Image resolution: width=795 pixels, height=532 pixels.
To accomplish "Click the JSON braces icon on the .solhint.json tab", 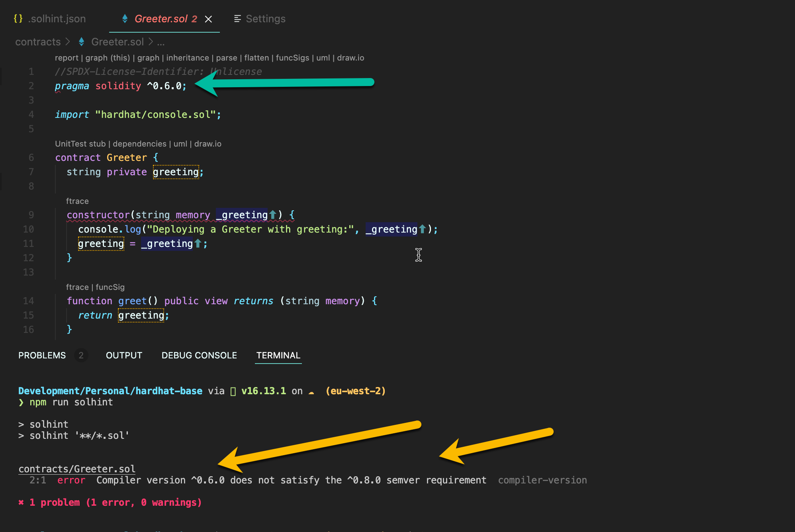I will tap(18, 18).
